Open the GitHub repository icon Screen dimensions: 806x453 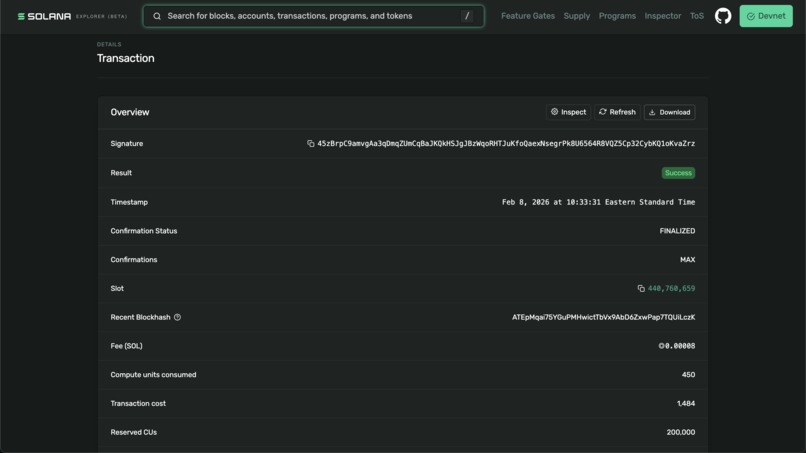tap(723, 16)
